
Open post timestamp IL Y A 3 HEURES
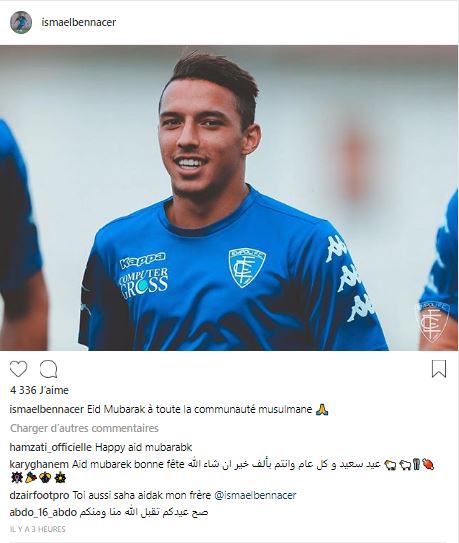click(38, 529)
